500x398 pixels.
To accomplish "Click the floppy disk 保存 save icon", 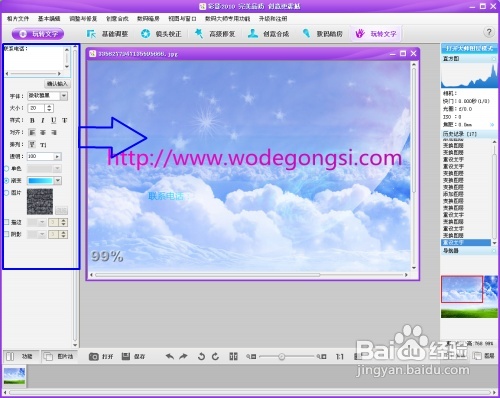I will pos(126,356).
